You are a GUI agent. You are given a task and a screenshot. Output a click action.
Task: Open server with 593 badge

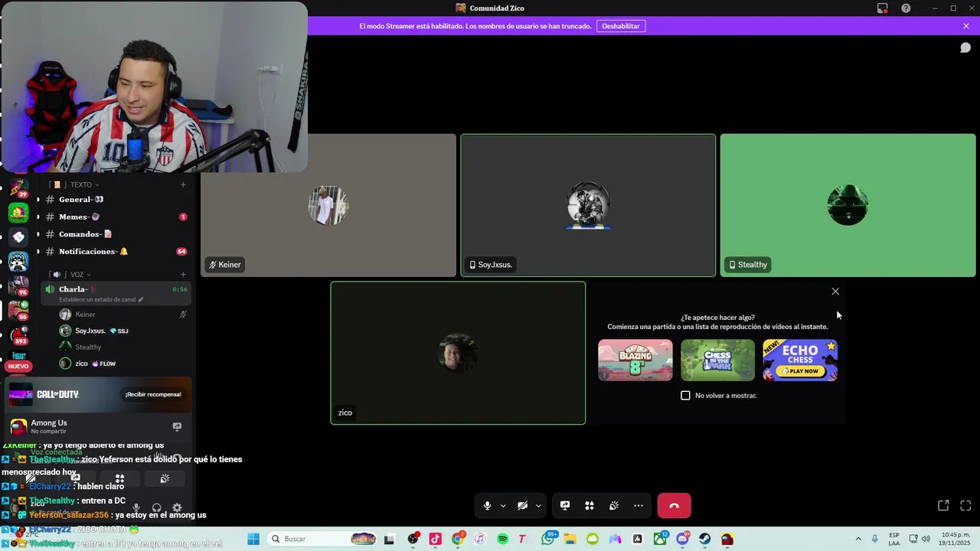(18, 334)
